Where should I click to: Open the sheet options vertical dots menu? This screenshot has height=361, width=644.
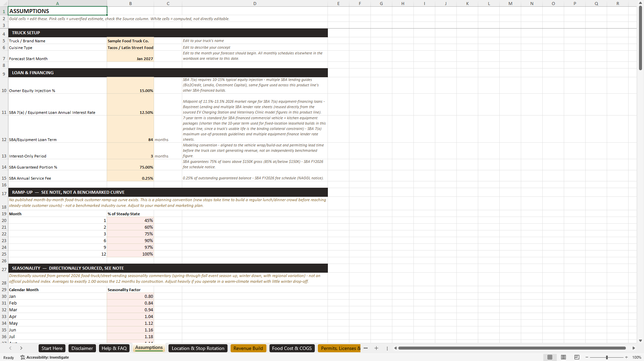pyautogui.click(x=387, y=349)
